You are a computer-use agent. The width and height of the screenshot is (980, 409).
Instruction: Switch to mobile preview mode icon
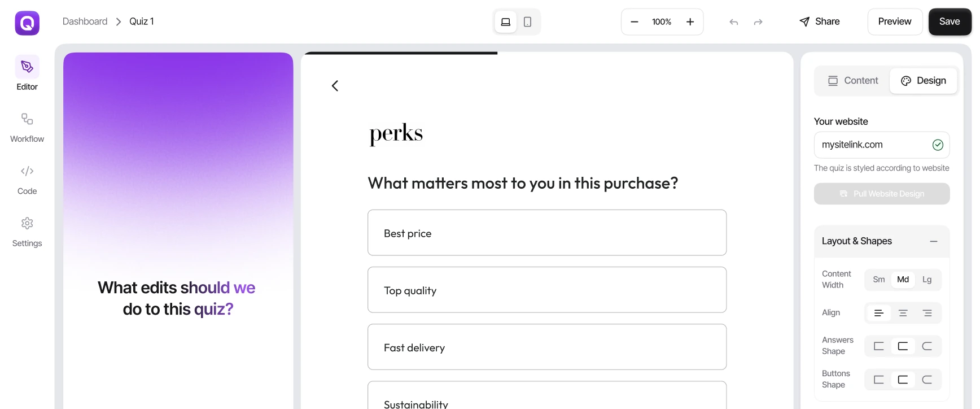(527, 22)
